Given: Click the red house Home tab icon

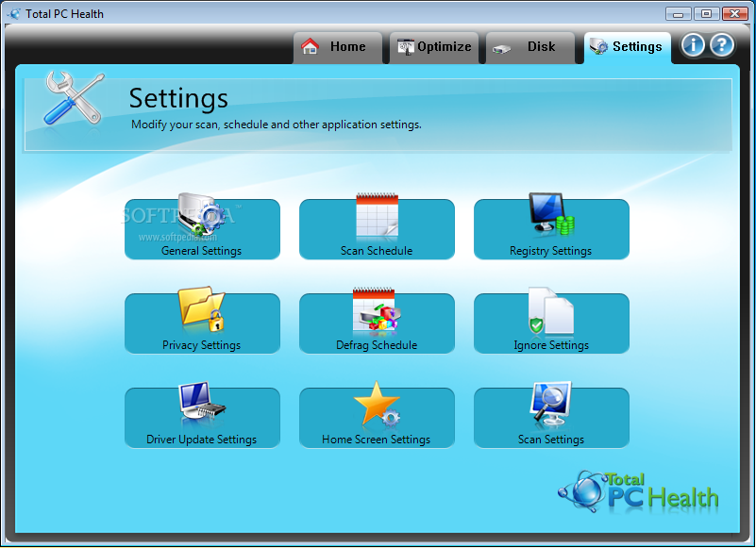Looking at the screenshot, I should 310,46.
